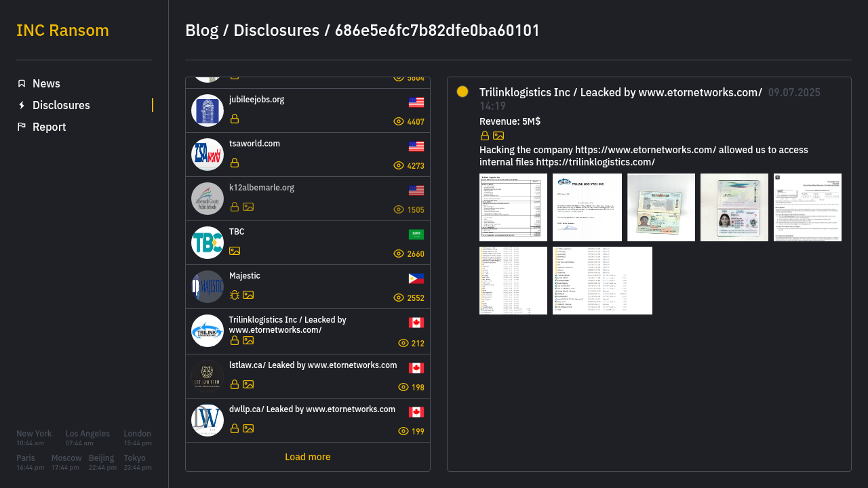Viewport: 868px width, 488px height.
Task: Click the Load more button
Action: (308, 457)
